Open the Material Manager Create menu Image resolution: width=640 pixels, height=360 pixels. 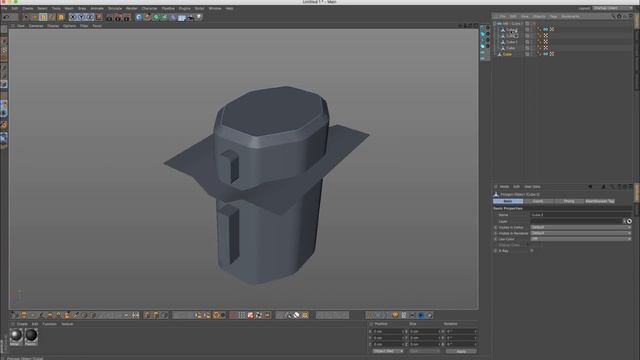click(x=22, y=324)
